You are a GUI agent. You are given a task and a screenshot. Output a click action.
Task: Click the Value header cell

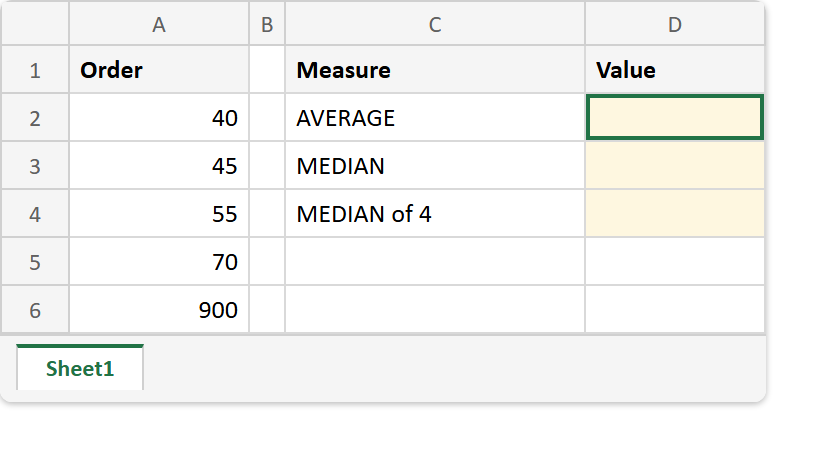(x=674, y=70)
